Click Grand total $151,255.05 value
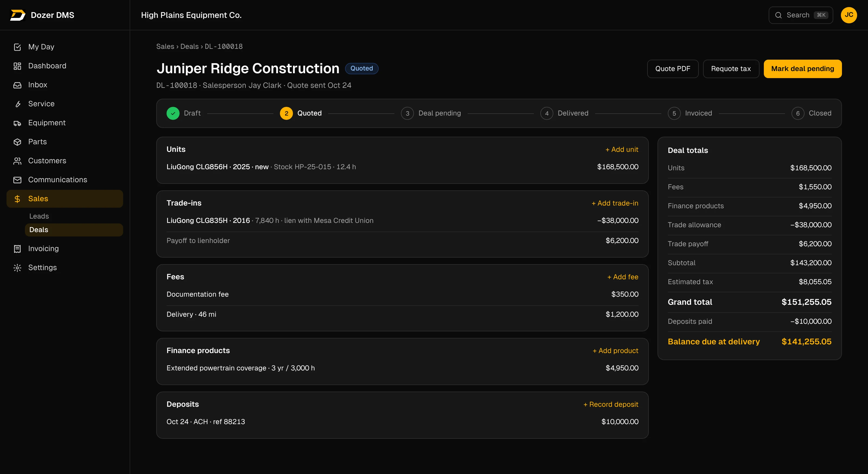The height and width of the screenshot is (474, 868). pyautogui.click(x=806, y=302)
